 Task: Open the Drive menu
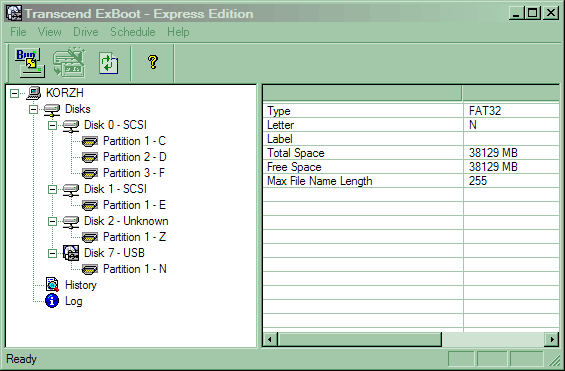click(x=86, y=32)
